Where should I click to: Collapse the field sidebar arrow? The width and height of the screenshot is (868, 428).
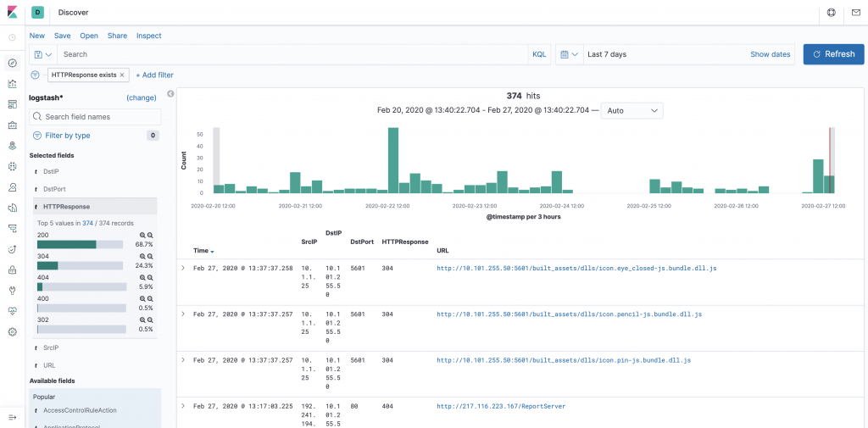(x=171, y=93)
